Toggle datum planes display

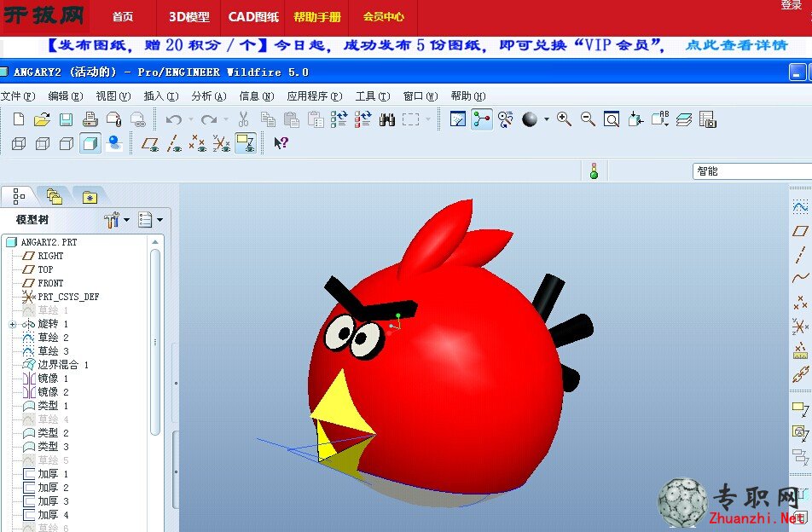pos(150,144)
